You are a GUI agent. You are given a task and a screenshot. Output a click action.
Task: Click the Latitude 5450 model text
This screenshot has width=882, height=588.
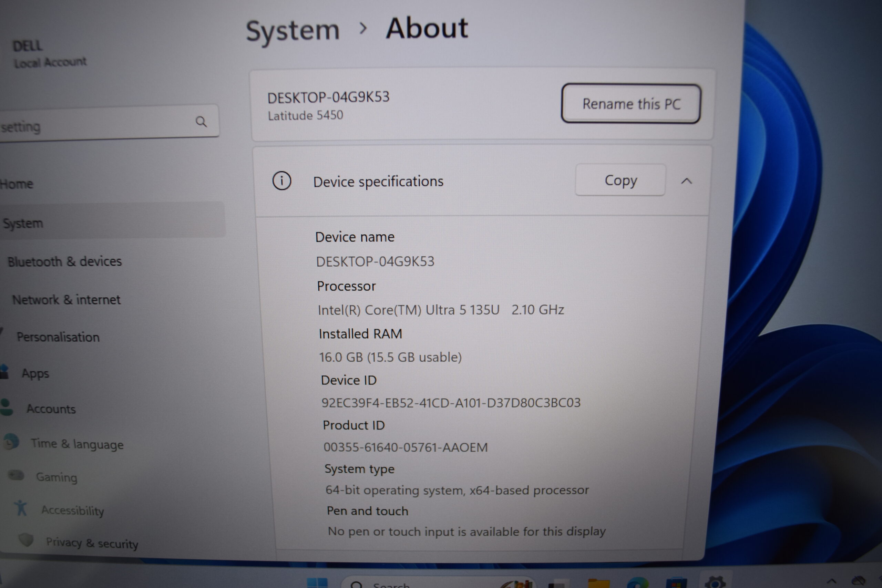click(305, 115)
